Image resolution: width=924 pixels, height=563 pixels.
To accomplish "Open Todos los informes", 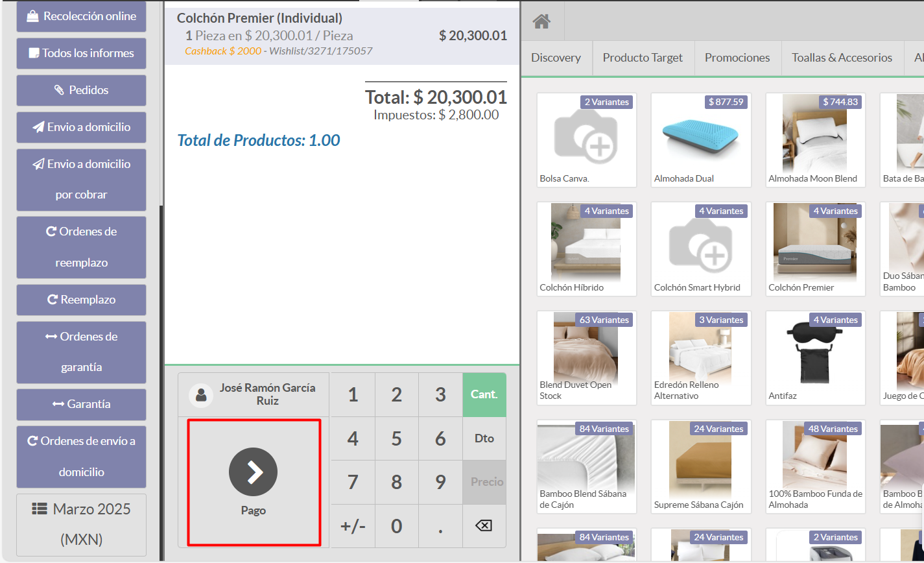I will tap(81, 53).
